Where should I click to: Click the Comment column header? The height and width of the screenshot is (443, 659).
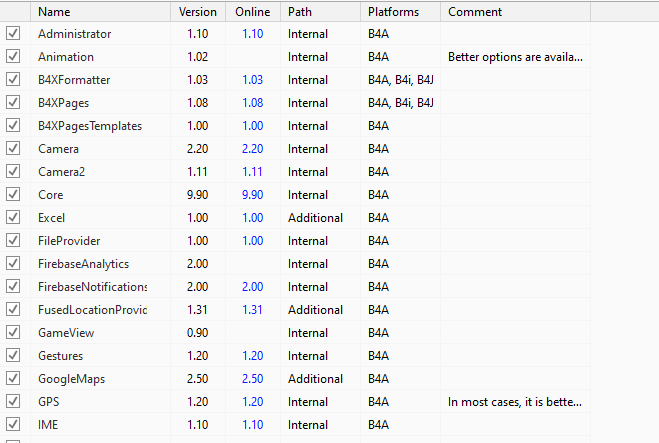475,12
